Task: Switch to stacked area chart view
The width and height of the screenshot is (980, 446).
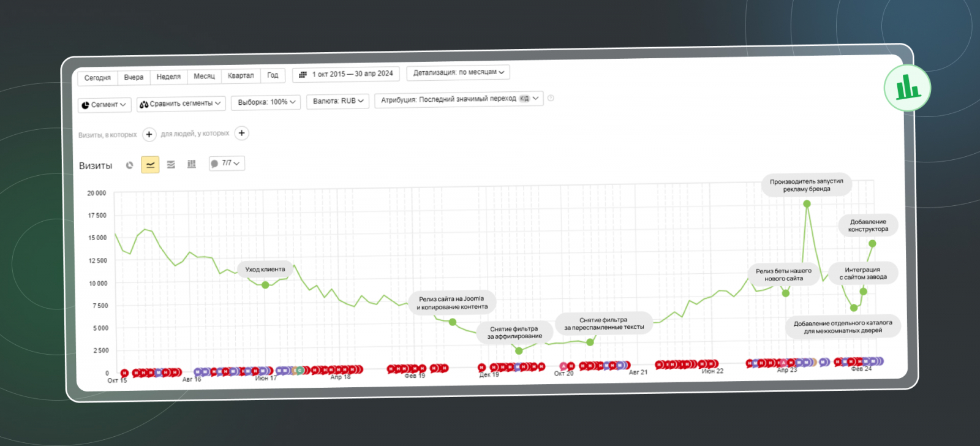Action: [171, 164]
